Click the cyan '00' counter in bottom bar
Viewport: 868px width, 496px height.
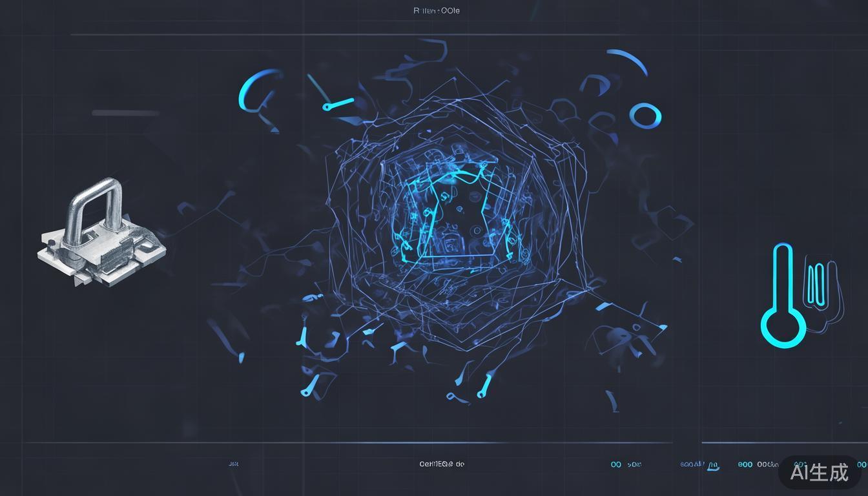tap(616, 464)
